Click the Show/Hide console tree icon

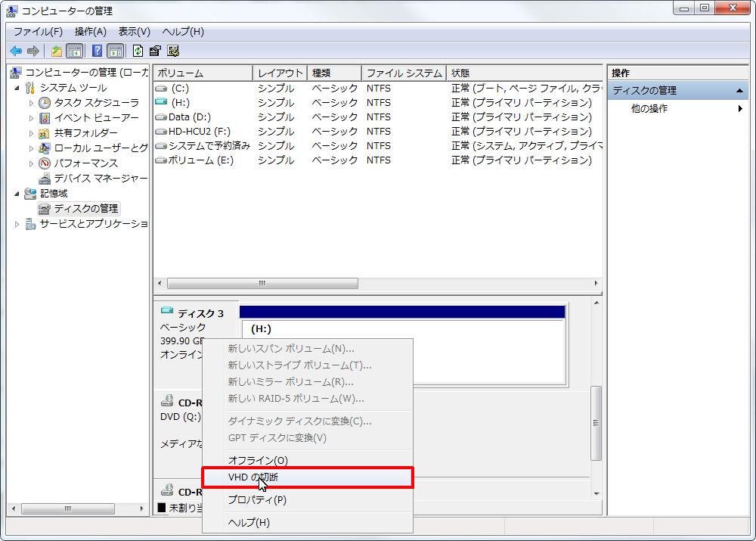[75, 51]
